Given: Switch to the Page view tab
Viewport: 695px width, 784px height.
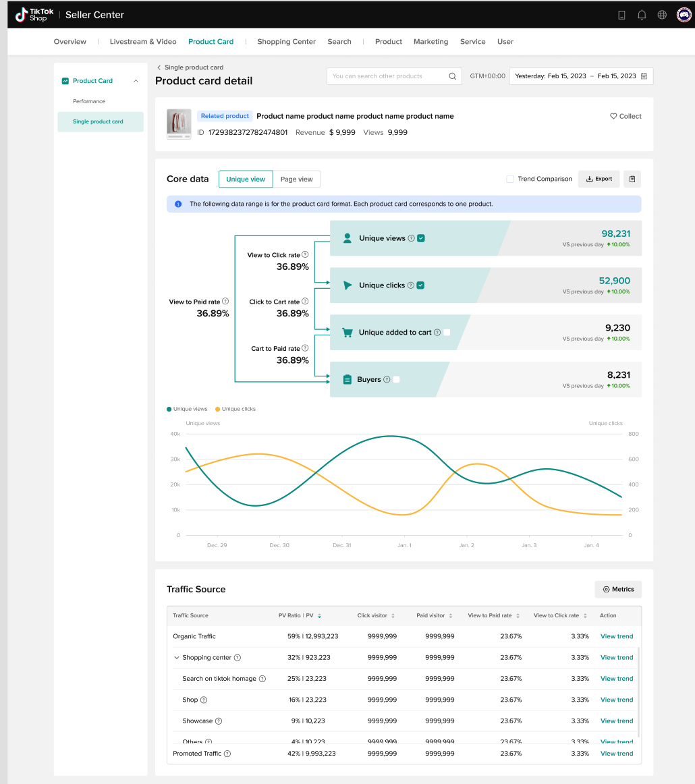Looking at the screenshot, I should (296, 179).
